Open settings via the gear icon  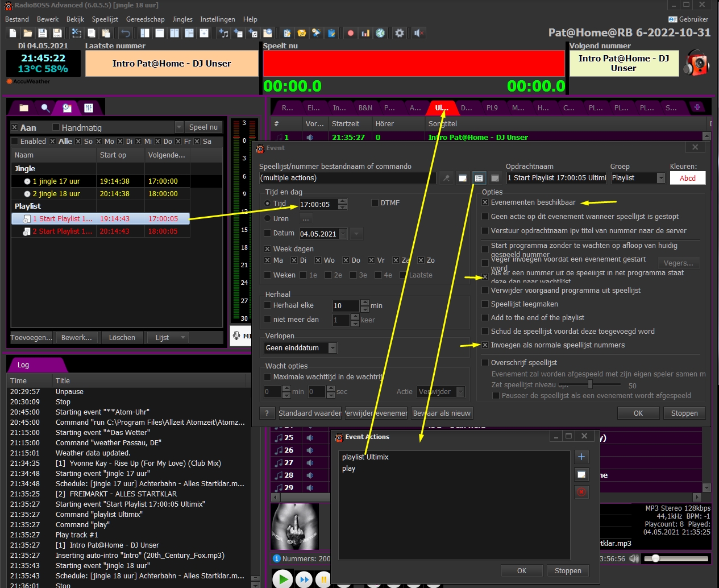(400, 33)
